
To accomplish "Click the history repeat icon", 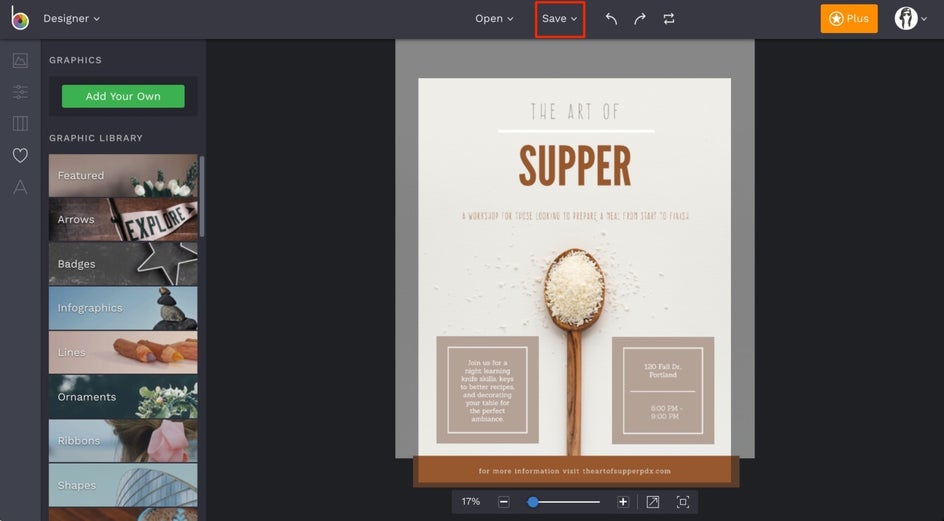I will pyautogui.click(x=669, y=19).
